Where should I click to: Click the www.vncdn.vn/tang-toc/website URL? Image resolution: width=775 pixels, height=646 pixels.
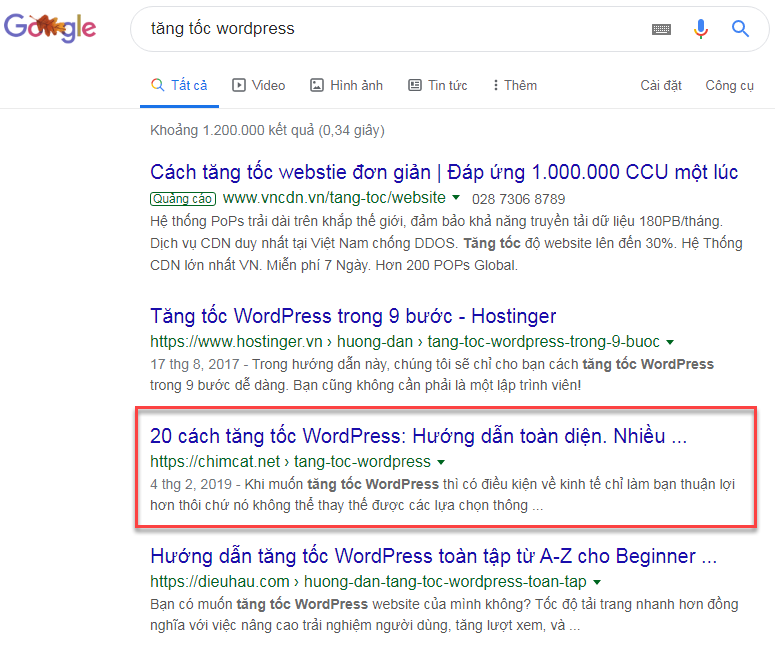[334, 198]
